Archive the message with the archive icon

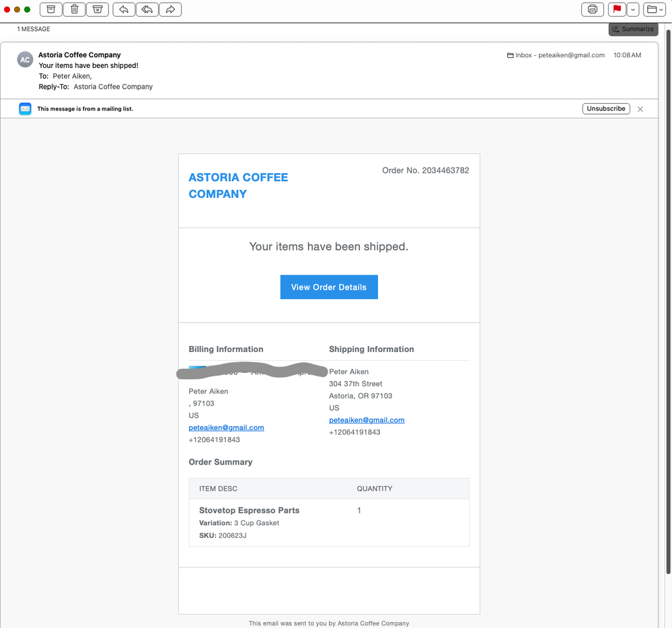click(51, 9)
